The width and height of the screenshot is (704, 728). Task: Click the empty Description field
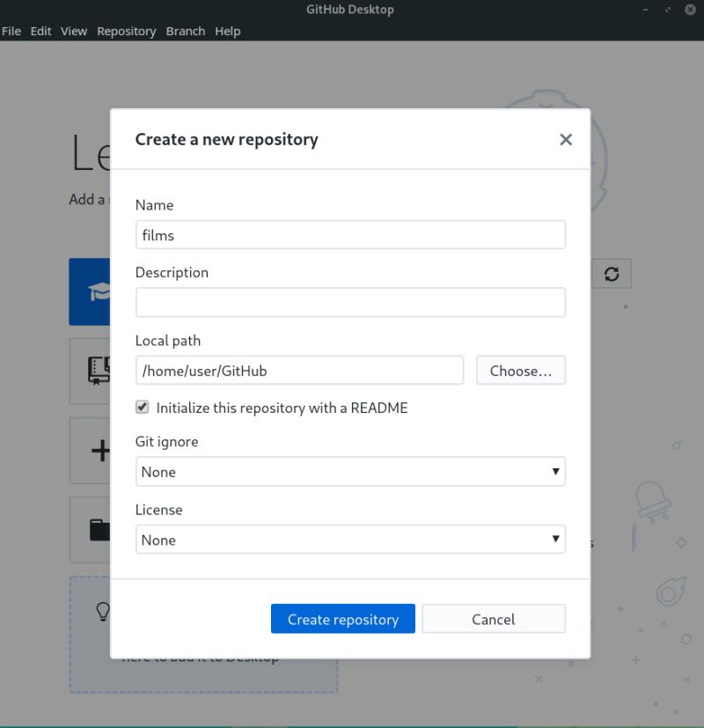point(350,302)
